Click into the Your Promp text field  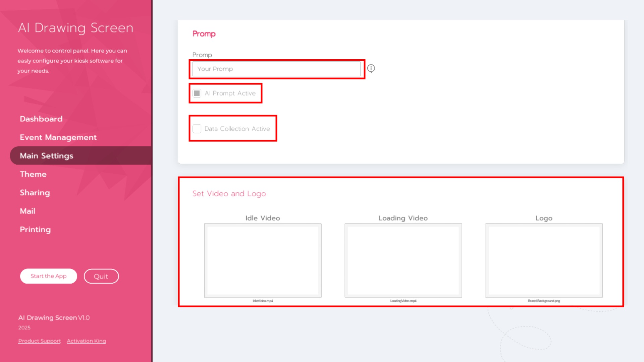point(276,69)
